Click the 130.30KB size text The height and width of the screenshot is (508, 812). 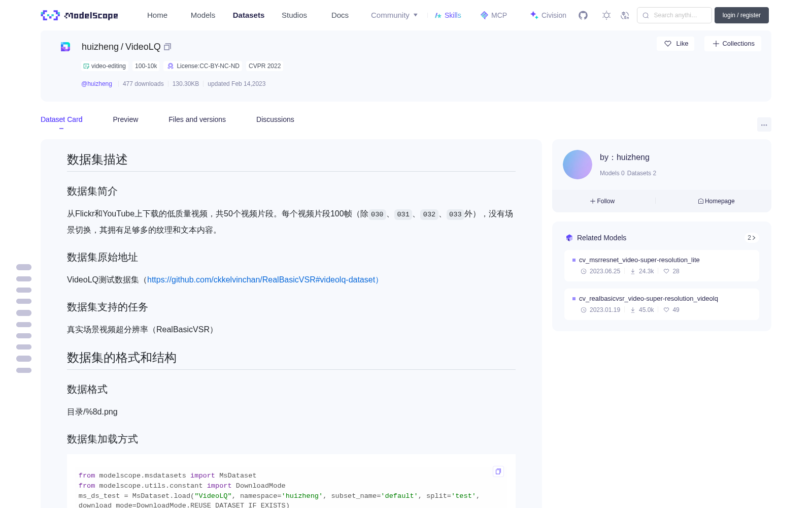186,84
